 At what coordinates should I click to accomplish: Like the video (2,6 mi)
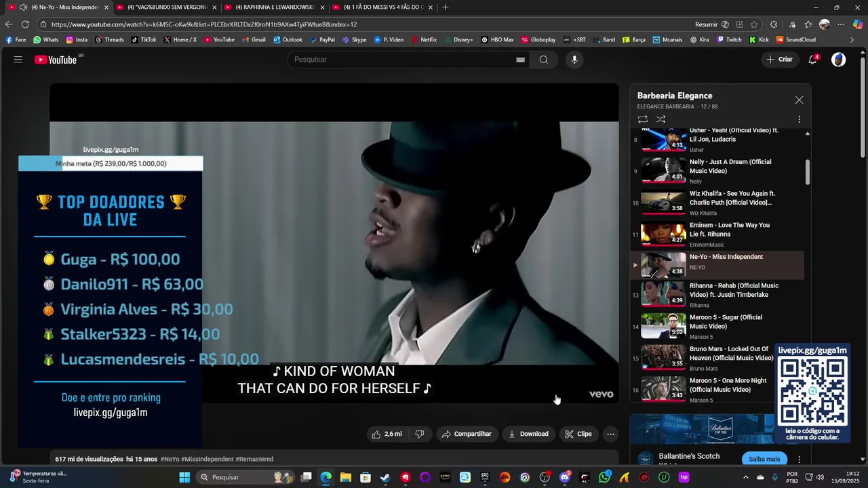tap(387, 434)
